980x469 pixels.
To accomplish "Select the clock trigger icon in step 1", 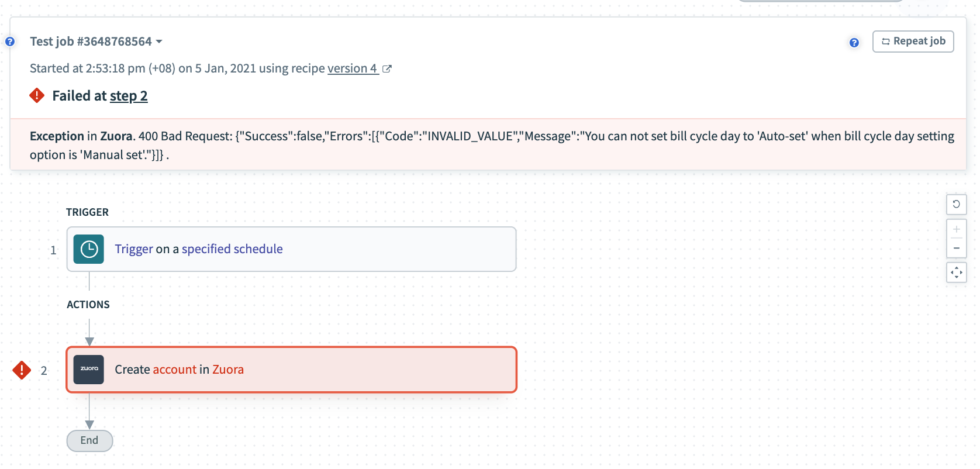I will [x=88, y=249].
